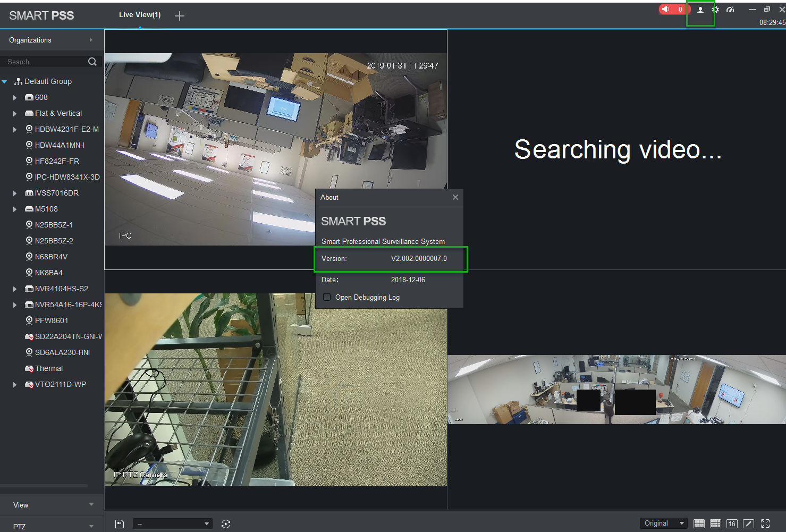
Task: Collapse the Default Group tree node
Action: pyautogui.click(x=4, y=81)
